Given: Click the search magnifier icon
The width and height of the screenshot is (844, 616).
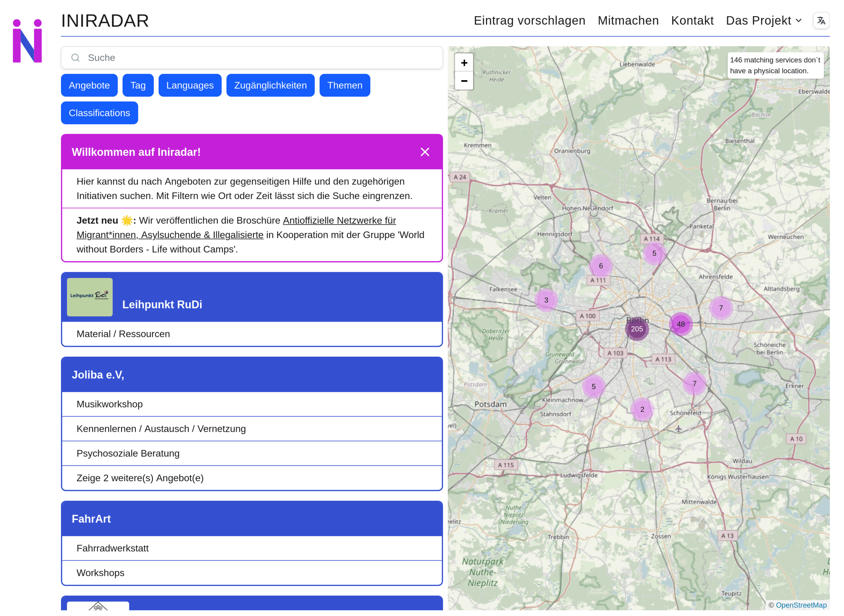Looking at the screenshot, I should (76, 58).
